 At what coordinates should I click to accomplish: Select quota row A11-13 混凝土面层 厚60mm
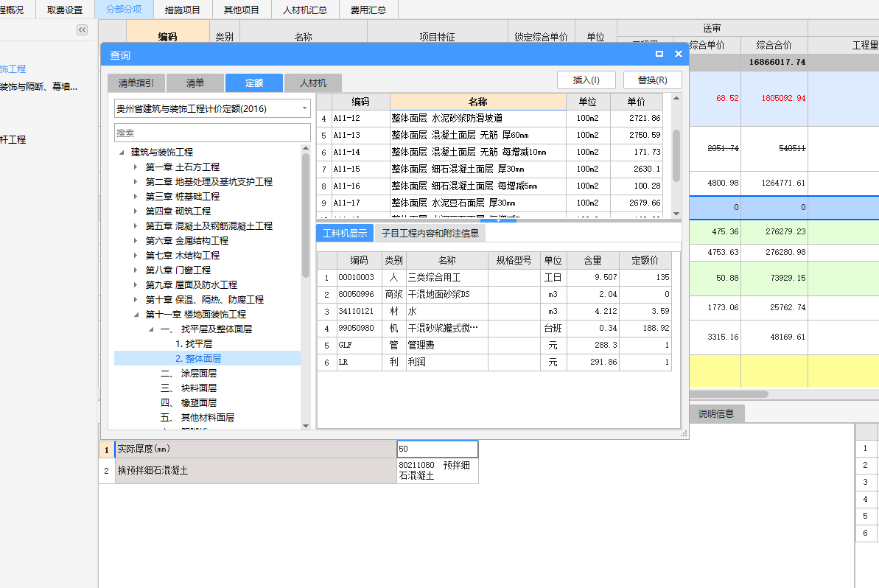pyautogui.click(x=489, y=135)
